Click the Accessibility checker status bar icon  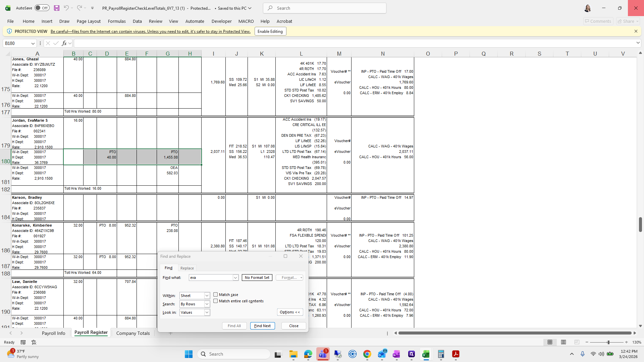(x=34, y=342)
